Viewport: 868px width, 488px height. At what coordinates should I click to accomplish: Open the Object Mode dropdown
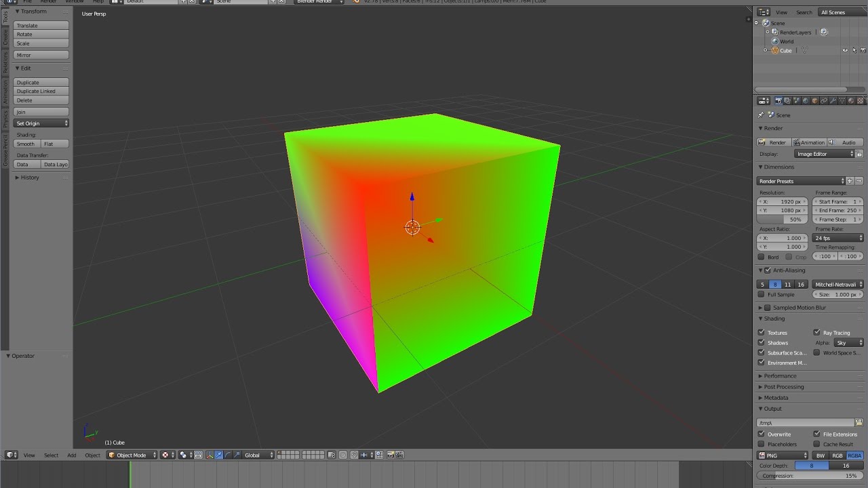[132, 455]
